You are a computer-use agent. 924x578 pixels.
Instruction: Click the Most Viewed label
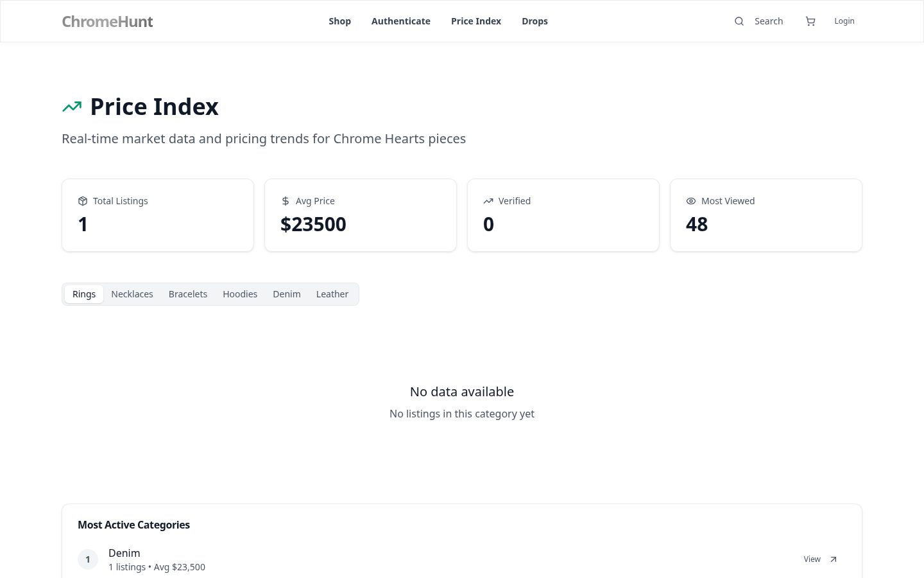tap(728, 201)
